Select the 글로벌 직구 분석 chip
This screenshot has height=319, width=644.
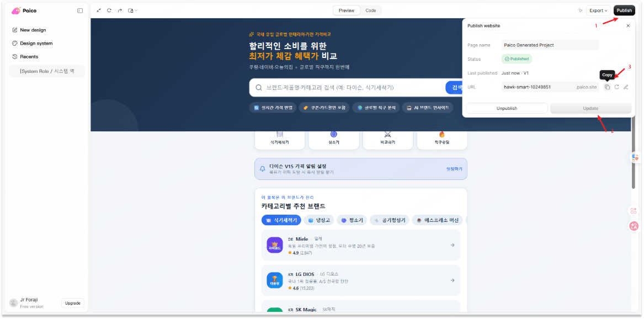376,108
